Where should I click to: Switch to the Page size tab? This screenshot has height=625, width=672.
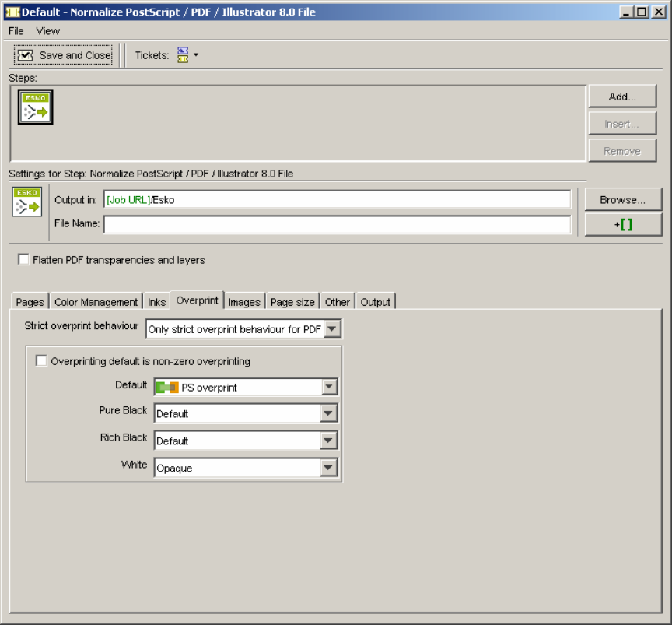point(292,302)
